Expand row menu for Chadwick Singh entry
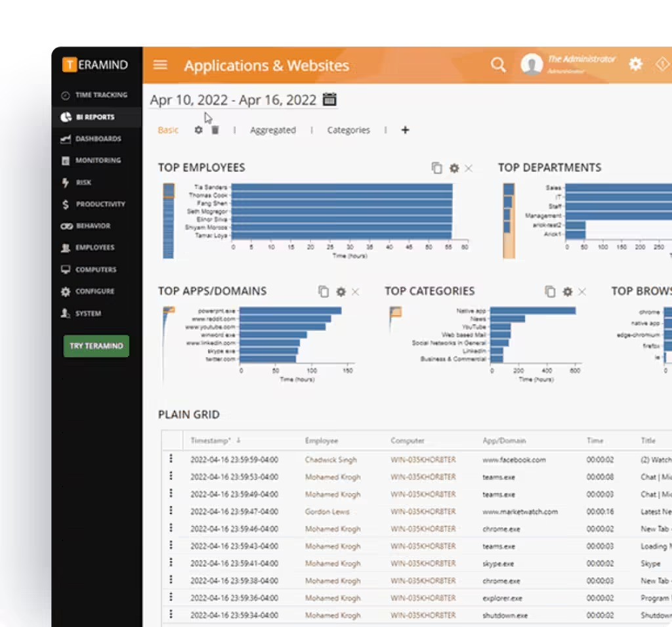The height and width of the screenshot is (627, 672). coord(171,459)
